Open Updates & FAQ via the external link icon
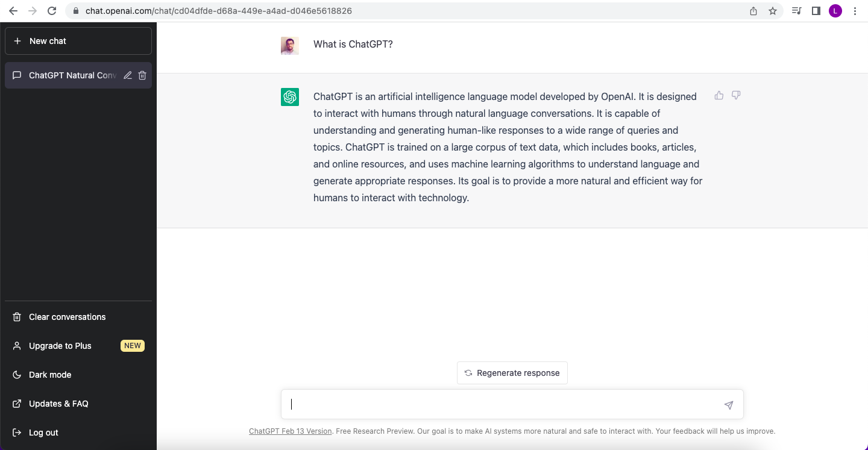 pos(16,404)
